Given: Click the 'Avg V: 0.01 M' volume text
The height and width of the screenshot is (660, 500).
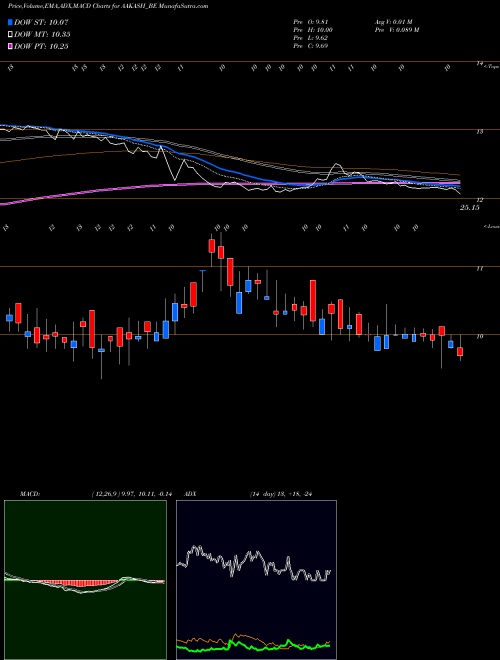Looking at the screenshot, I should [x=395, y=22].
